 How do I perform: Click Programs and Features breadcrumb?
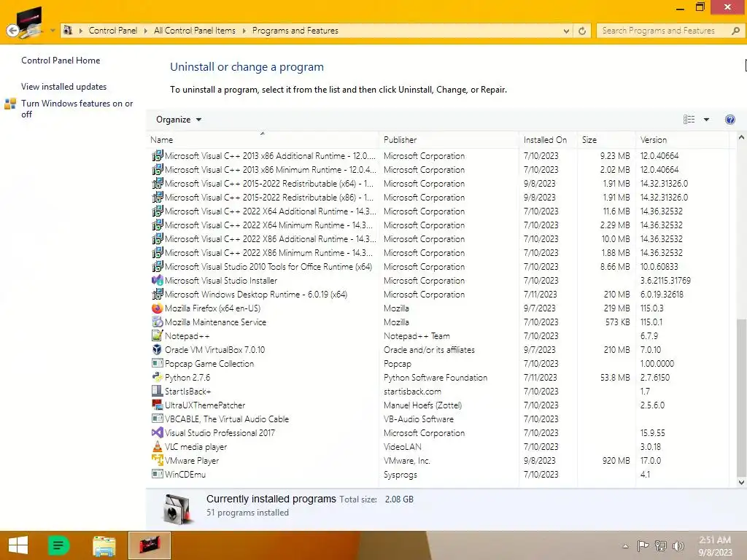pos(295,31)
